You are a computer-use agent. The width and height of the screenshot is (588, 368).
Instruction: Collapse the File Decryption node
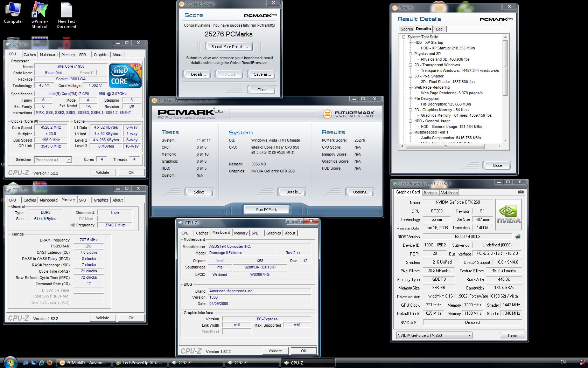pos(411,98)
